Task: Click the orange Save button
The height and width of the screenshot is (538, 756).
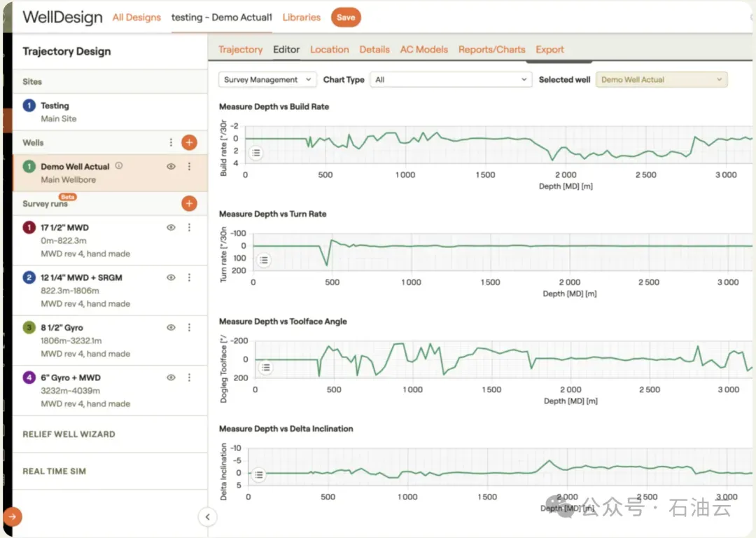Action: tap(346, 18)
